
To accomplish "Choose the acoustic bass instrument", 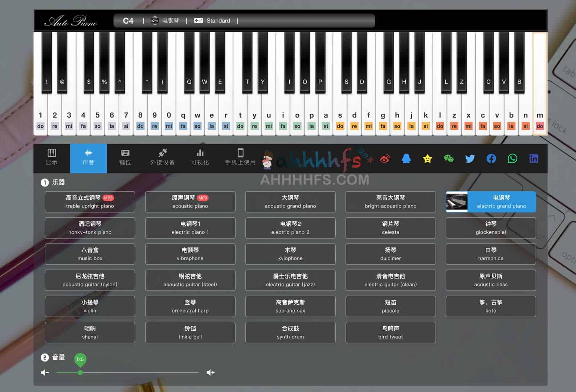I will tap(491, 280).
